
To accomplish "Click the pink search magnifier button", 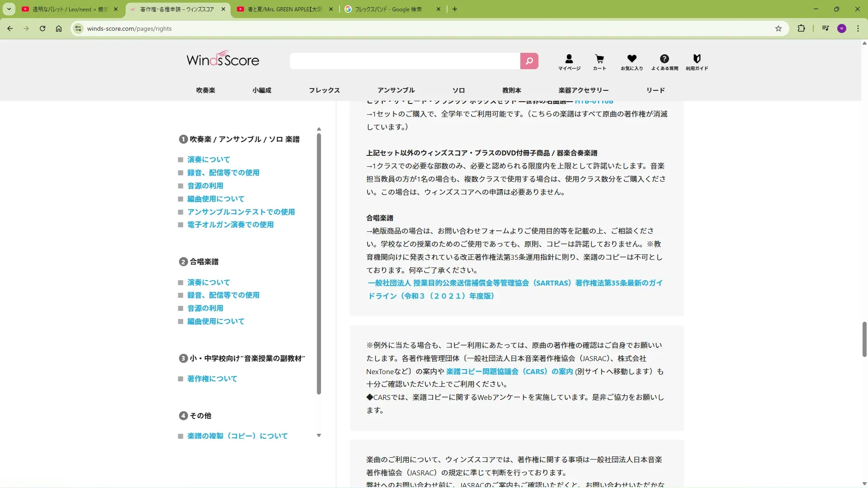I will pos(529,61).
